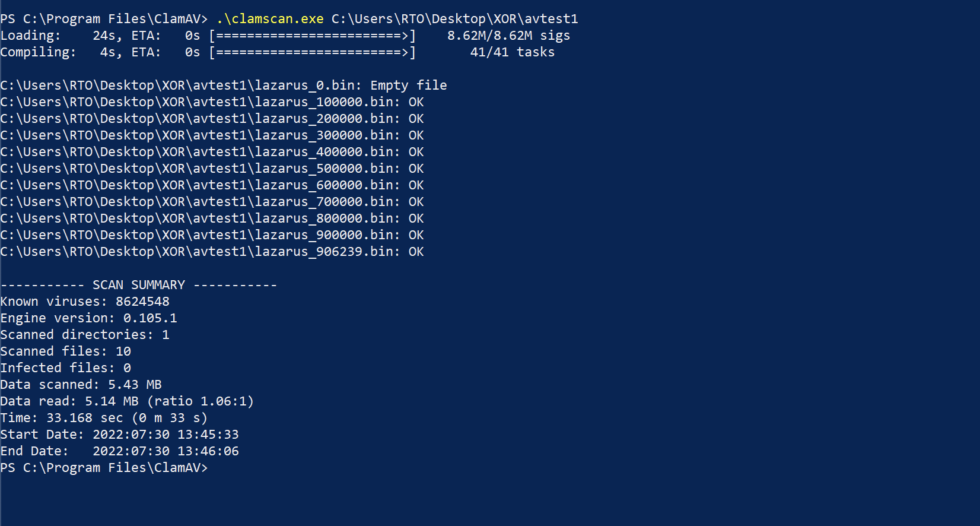Click the Engine version 0.105.1 line
Viewport: 980px width, 526px height.
89,318
